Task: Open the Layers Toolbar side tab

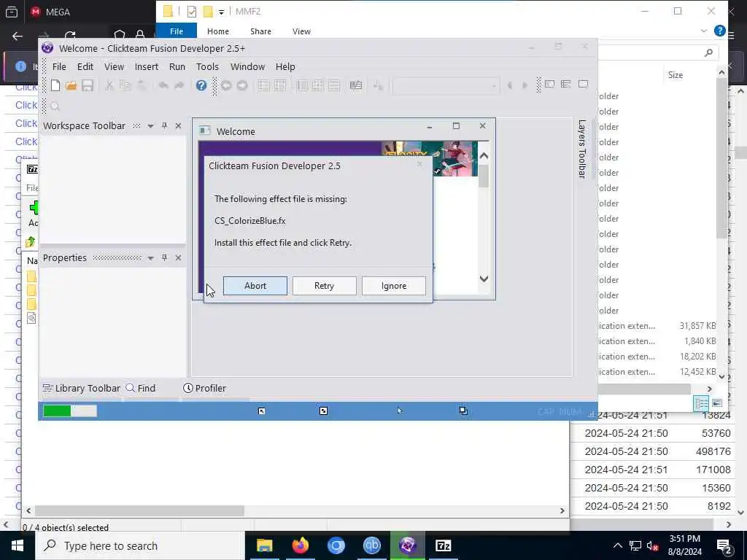Action: coord(581,149)
